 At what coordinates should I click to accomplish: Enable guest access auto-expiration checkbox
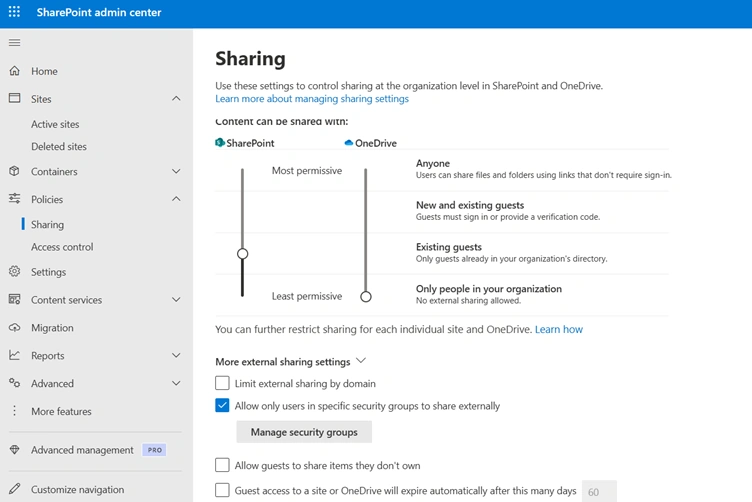click(x=222, y=490)
